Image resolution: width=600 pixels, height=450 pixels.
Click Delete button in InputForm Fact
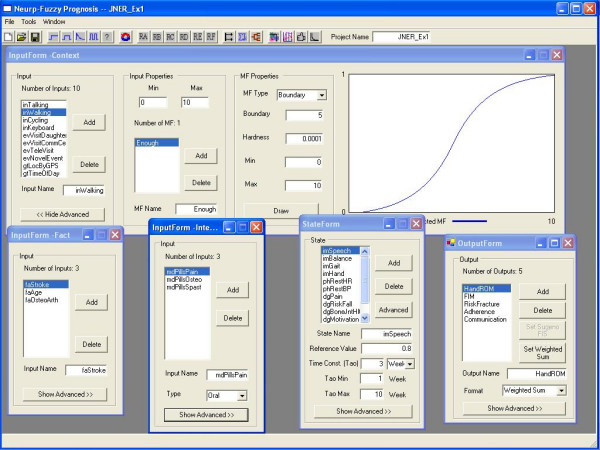pos(91,344)
